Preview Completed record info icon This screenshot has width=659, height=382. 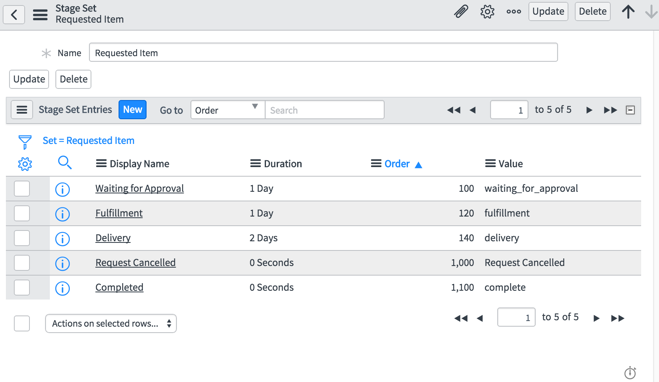pos(62,289)
